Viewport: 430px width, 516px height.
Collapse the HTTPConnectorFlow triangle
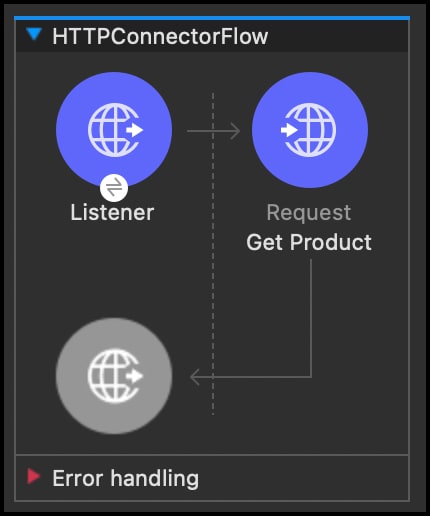click(34, 34)
